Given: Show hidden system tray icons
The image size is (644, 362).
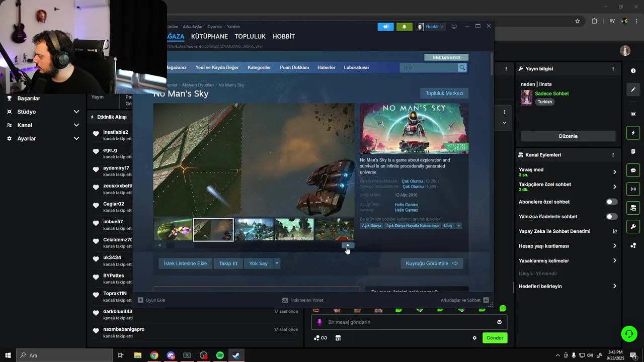Looking at the screenshot, I should 557,355.
